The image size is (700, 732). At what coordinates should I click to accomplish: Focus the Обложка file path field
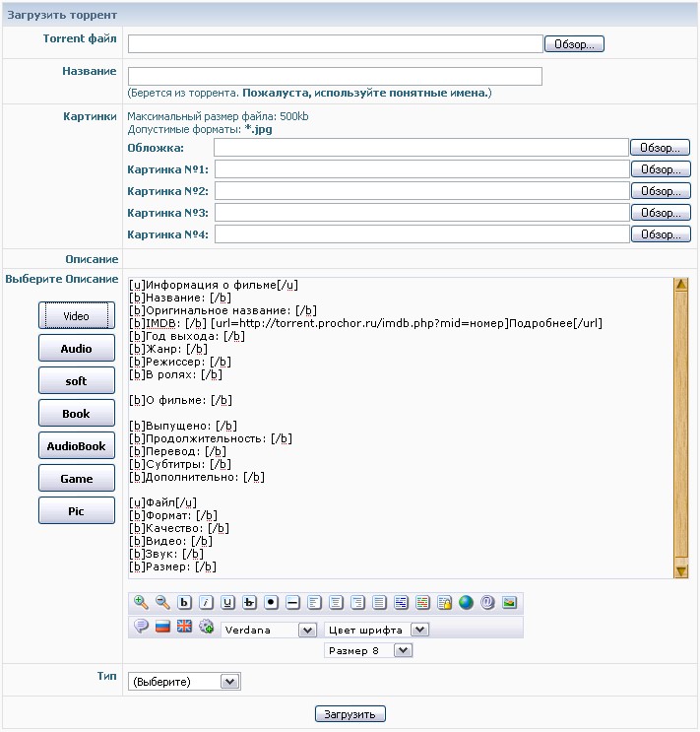tap(421, 148)
